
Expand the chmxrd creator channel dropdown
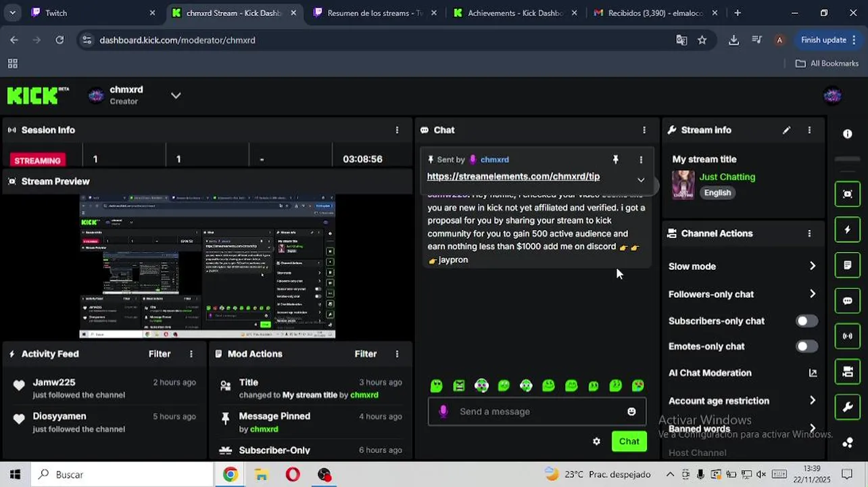point(176,96)
